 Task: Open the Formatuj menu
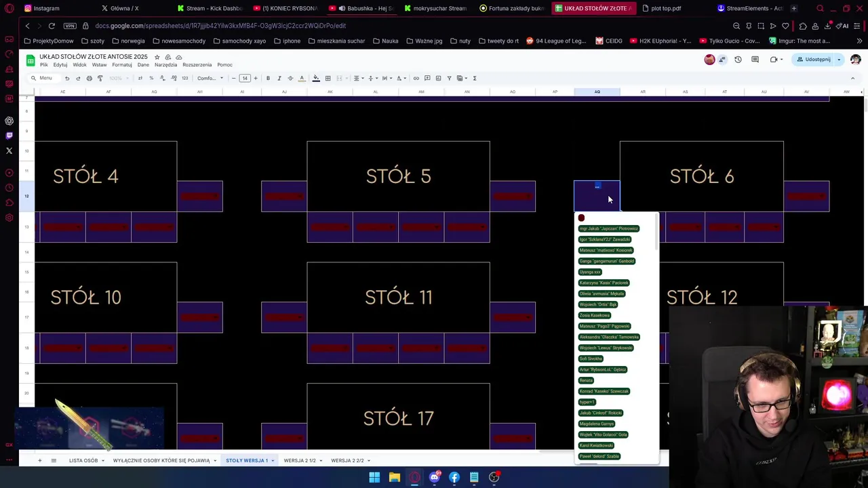click(x=122, y=65)
